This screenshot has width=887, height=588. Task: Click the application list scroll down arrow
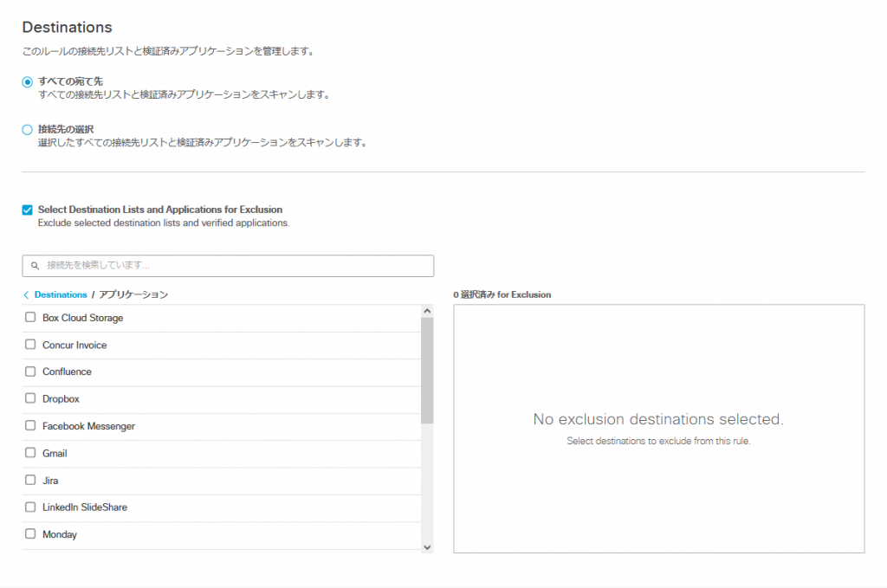[x=427, y=547]
